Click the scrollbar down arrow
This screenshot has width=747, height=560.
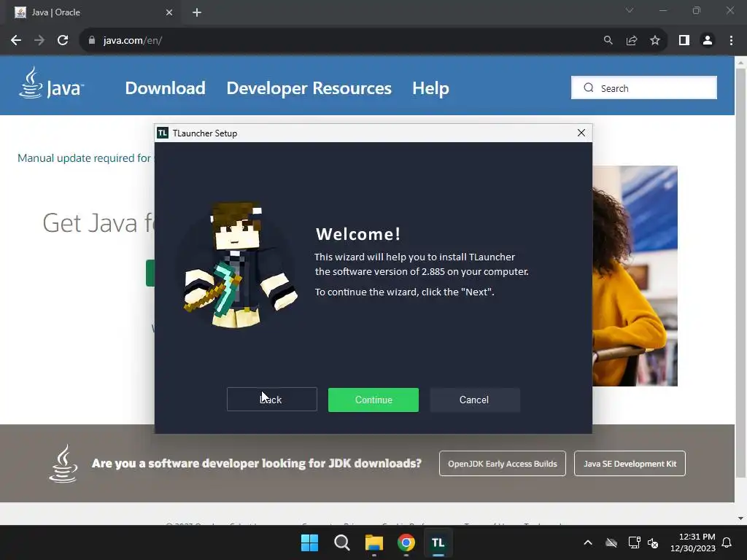740,518
